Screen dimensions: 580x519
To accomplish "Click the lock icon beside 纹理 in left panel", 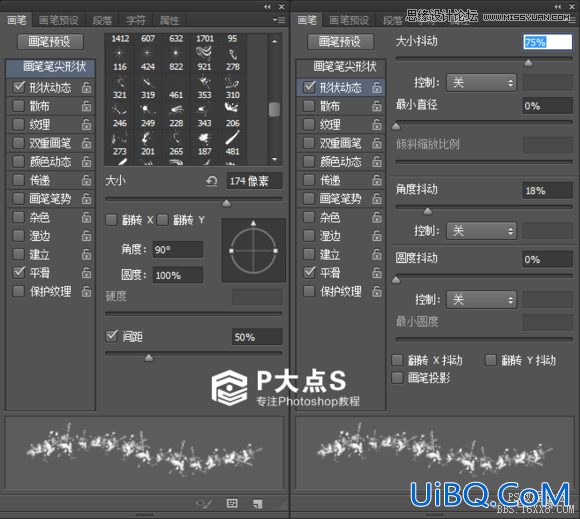I will (x=86, y=125).
